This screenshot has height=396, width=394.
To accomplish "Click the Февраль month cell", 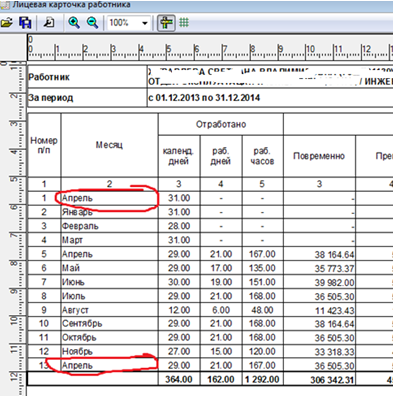I will pyautogui.click(x=110, y=226).
